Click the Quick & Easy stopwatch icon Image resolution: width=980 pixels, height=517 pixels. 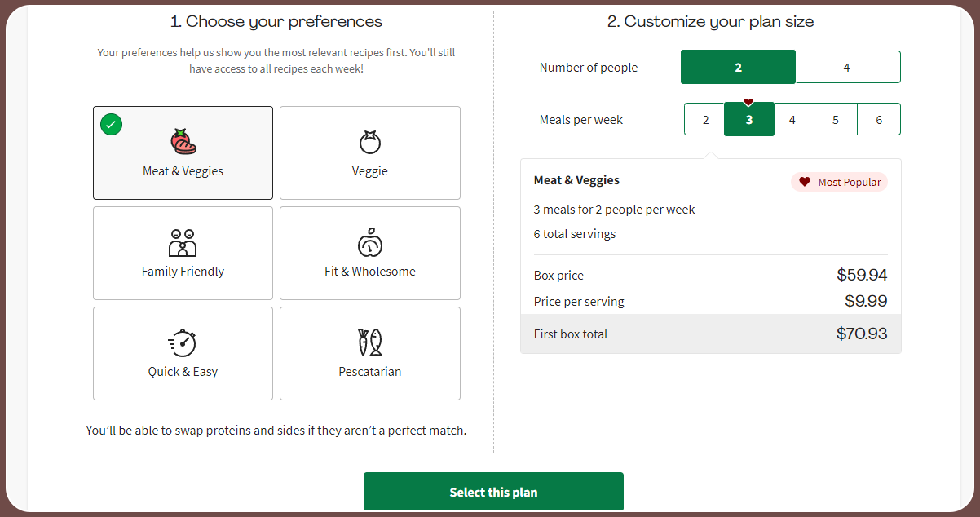pos(183,342)
